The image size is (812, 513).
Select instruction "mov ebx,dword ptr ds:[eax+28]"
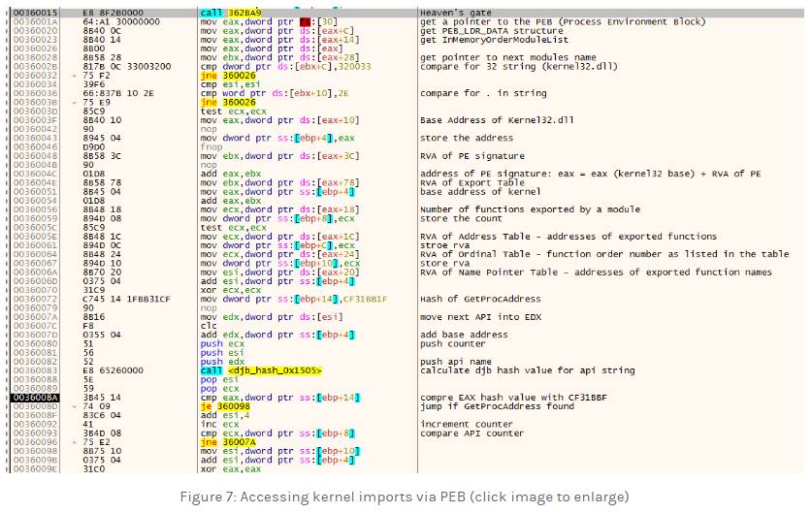tap(280, 57)
